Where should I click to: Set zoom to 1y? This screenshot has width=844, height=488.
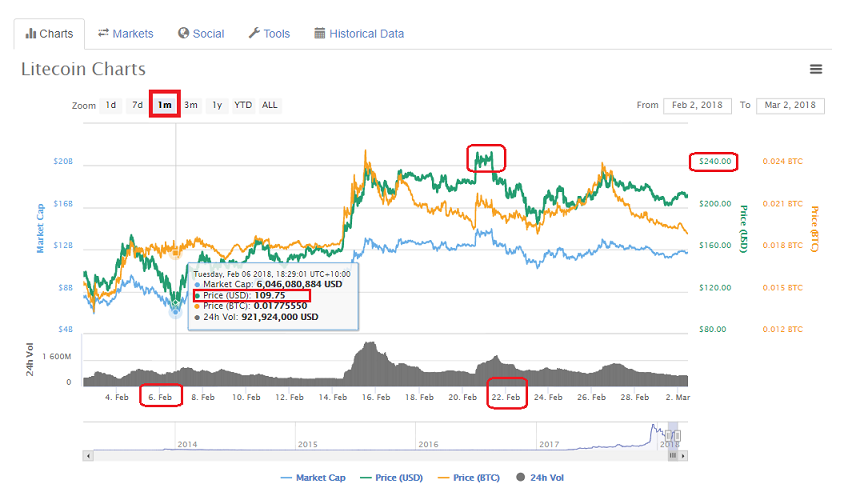tap(217, 105)
